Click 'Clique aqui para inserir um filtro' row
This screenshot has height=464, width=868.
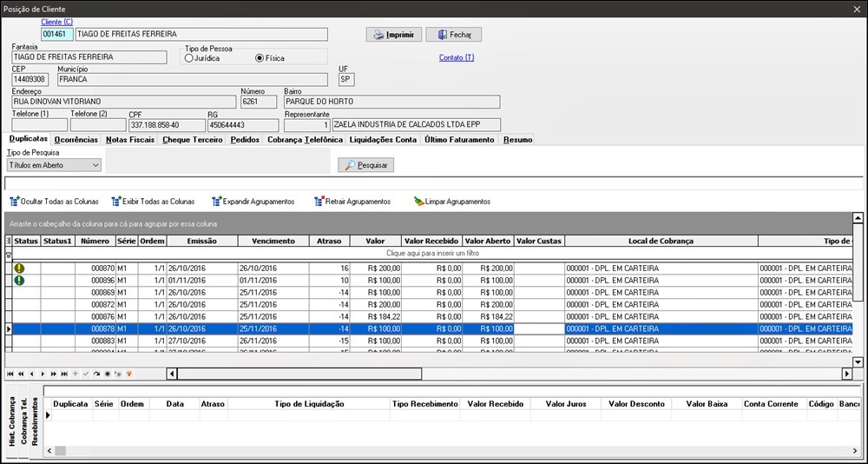click(x=433, y=254)
